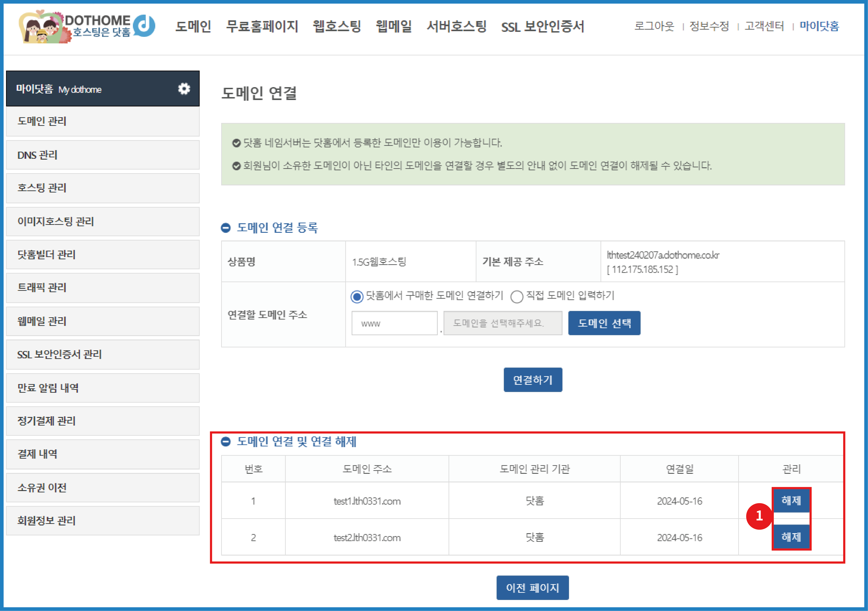Image resolution: width=868 pixels, height=611 pixels.
Task: Select the 닷홈에서 구매한 도메인 연결하기 radio button
Action: [x=356, y=296]
